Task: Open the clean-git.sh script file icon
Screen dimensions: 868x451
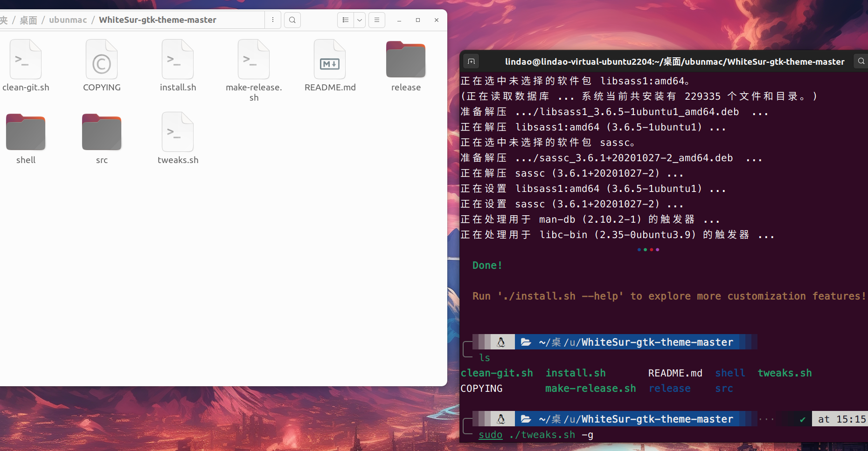Action: 26,59
